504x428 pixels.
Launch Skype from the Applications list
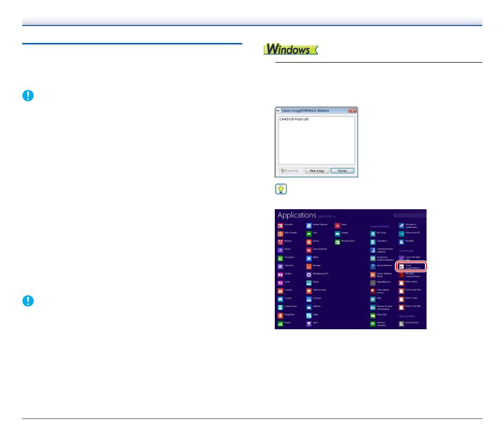click(x=312, y=316)
